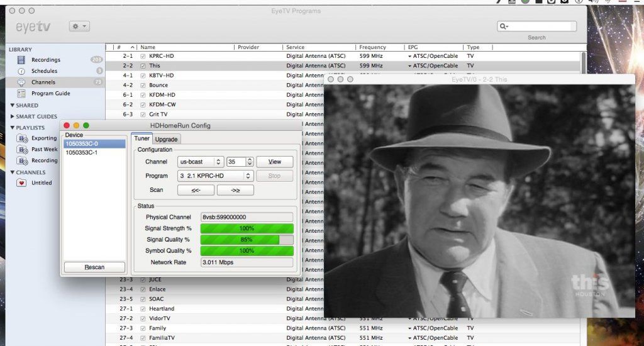Open the gear action menu in EyeTV toolbar
644x346 pixels.
point(79,26)
